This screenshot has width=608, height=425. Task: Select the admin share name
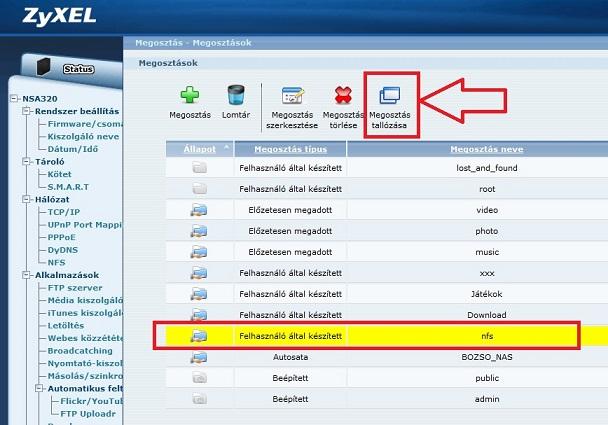pyautogui.click(x=487, y=399)
